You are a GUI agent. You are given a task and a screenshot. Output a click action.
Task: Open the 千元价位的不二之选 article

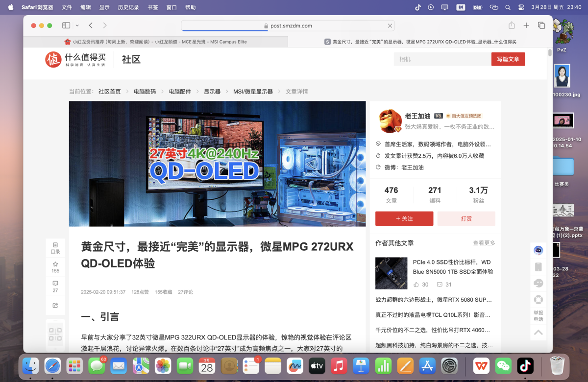[x=434, y=330]
